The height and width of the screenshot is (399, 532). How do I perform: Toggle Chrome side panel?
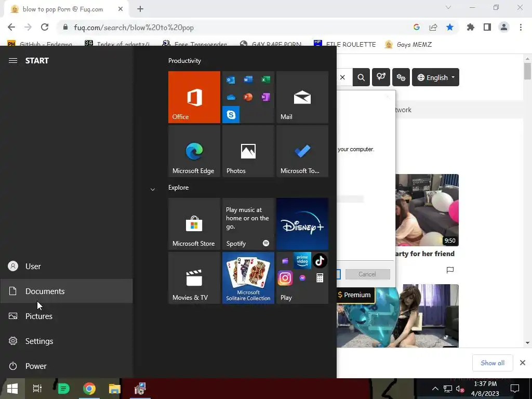point(487,27)
